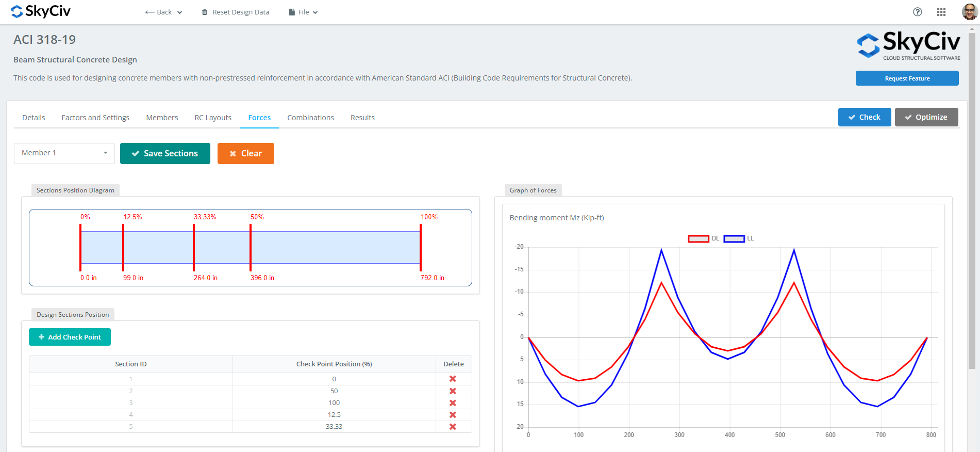The height and width of the screenshot is (452, 980).
Task: Edit the check point position value 50
Action: pos(334,391)
